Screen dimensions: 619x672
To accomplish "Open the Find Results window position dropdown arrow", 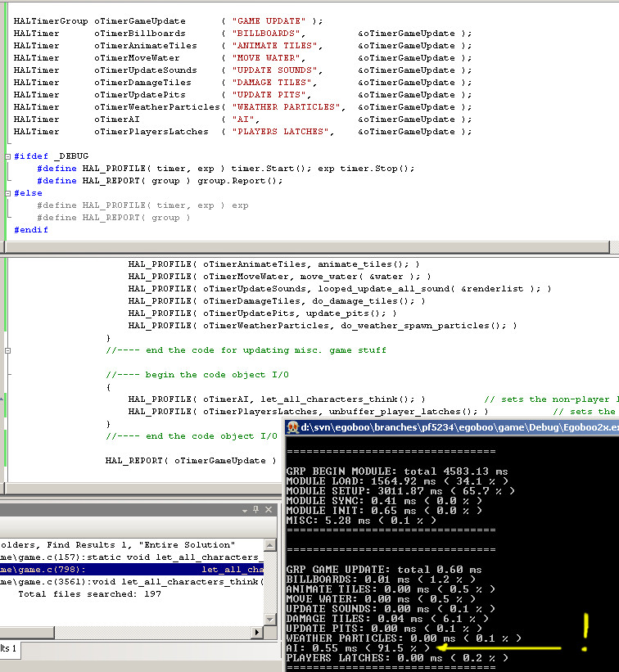I will click(245, 510).
